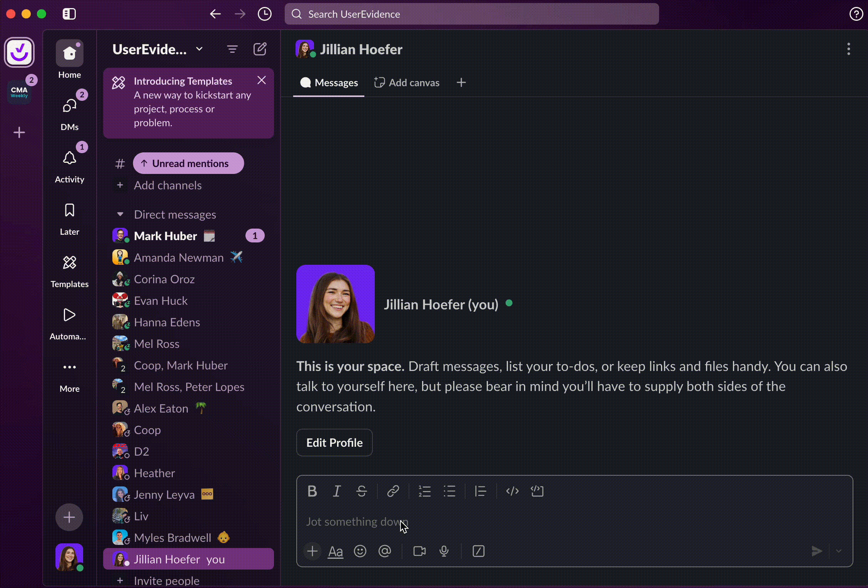Toggle italic formatting
Screen dimensions: 868x588
point(337,491)
